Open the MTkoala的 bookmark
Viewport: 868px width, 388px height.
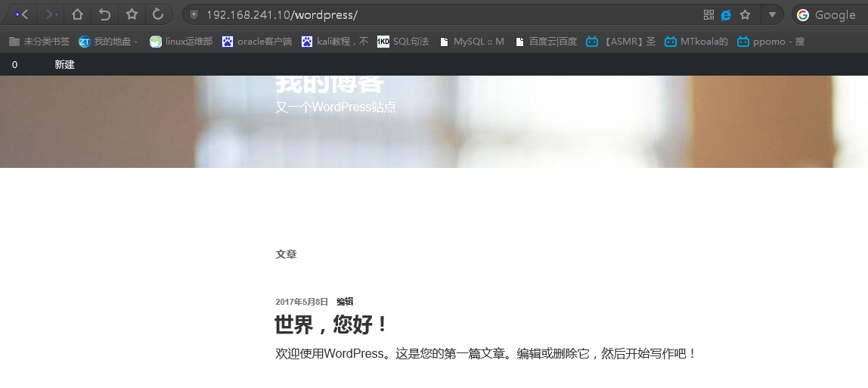click(x=696, y=42)
